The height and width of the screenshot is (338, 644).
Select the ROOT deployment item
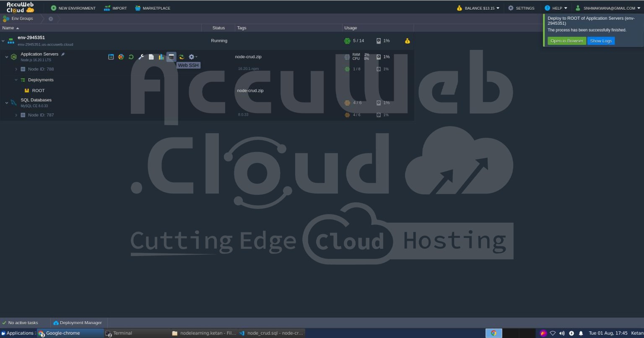(x=38, y=90)
